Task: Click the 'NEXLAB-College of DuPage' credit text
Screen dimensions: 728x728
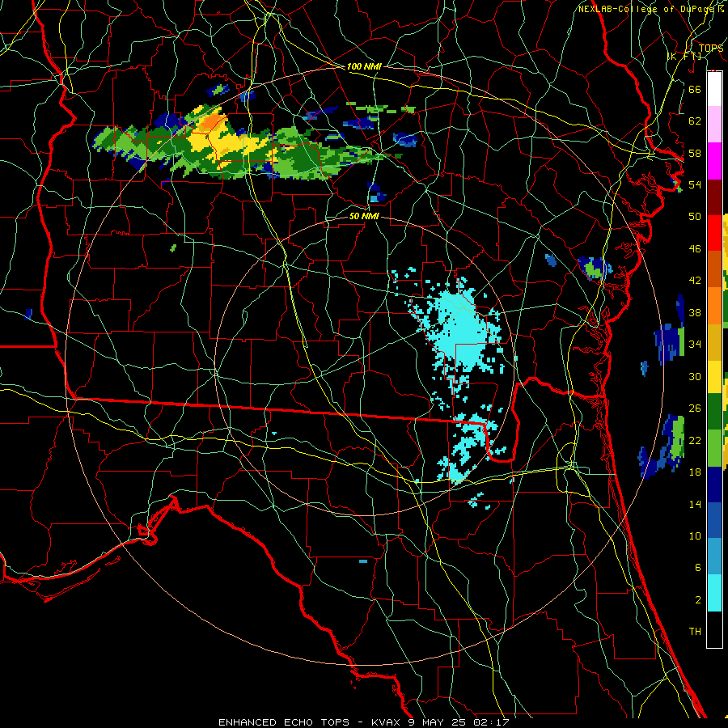Action: (x=647, y=9)
